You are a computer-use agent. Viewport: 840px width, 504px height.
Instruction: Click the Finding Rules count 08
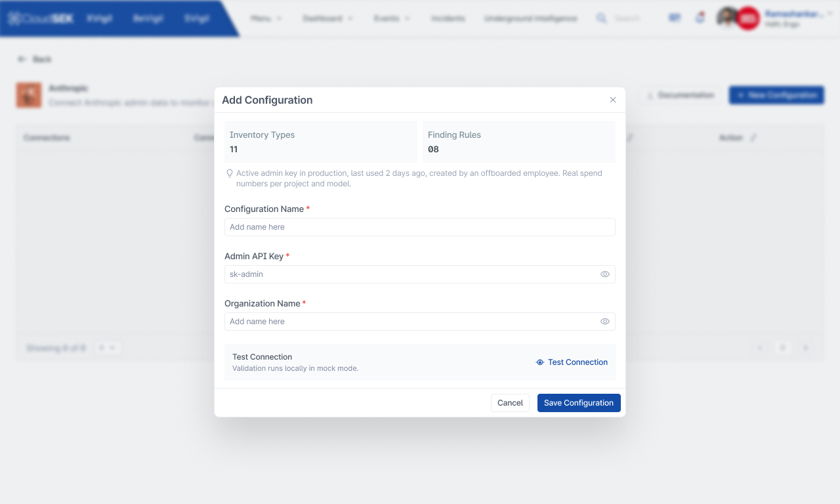click(x=433, y=150)
